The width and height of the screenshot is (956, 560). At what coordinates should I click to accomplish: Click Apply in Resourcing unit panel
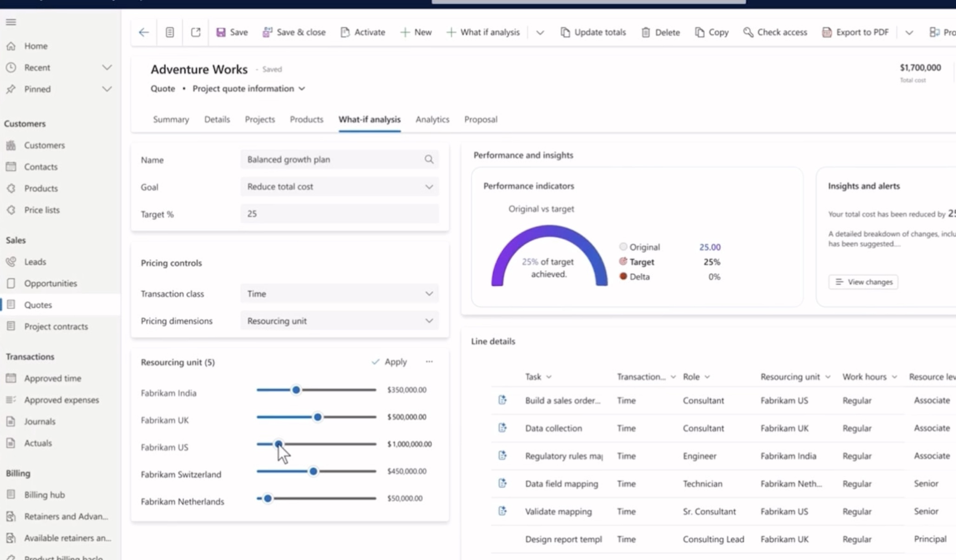click(389, 362)
